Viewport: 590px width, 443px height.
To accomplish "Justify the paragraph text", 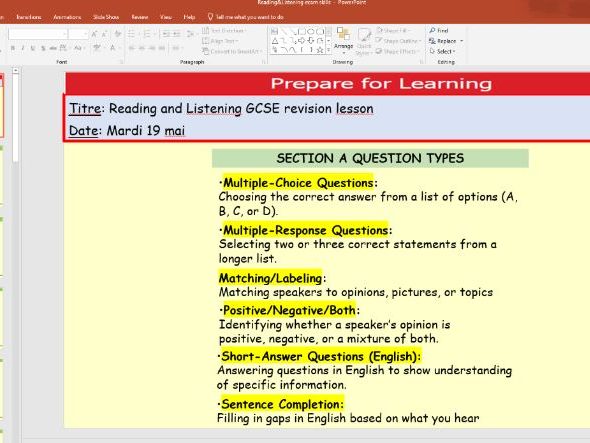I will tap(162, 48).
